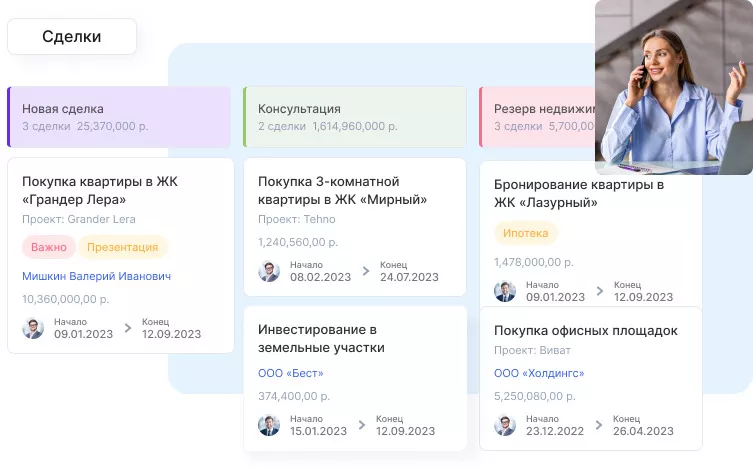This screenshot has height=470, width=753.
Task: Open contact Мишкин Валерий Иванович
Action: coord(96,276)
